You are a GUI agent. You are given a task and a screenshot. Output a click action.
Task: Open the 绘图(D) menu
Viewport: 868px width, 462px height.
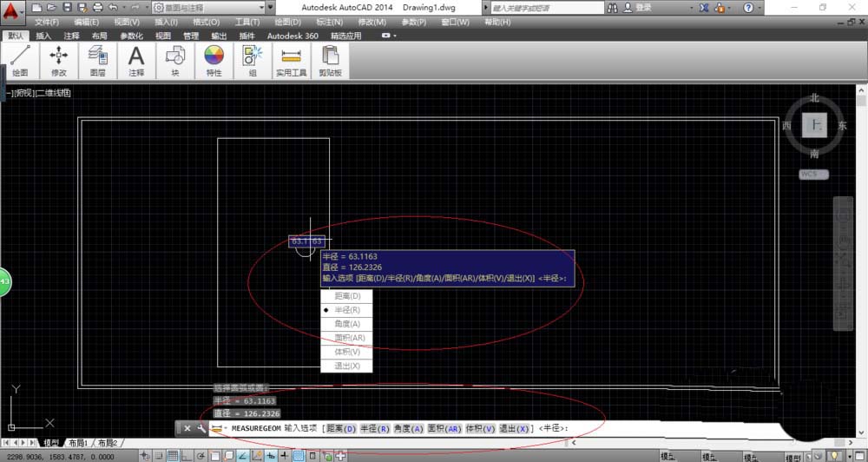tap(288, 23)
